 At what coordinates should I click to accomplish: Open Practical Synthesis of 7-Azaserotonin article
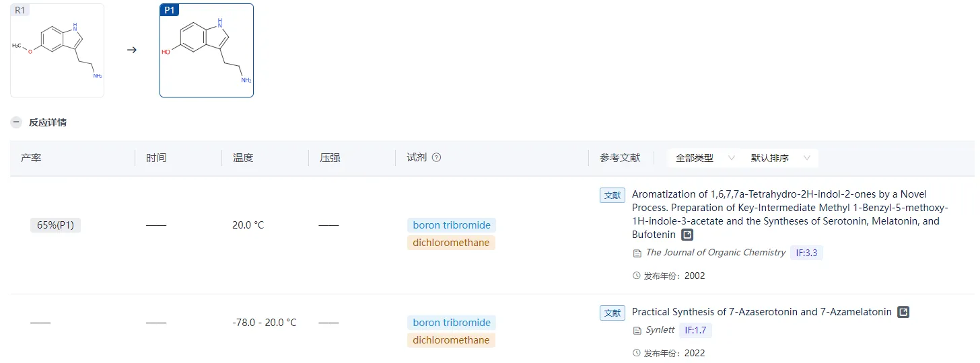(761, 312)
